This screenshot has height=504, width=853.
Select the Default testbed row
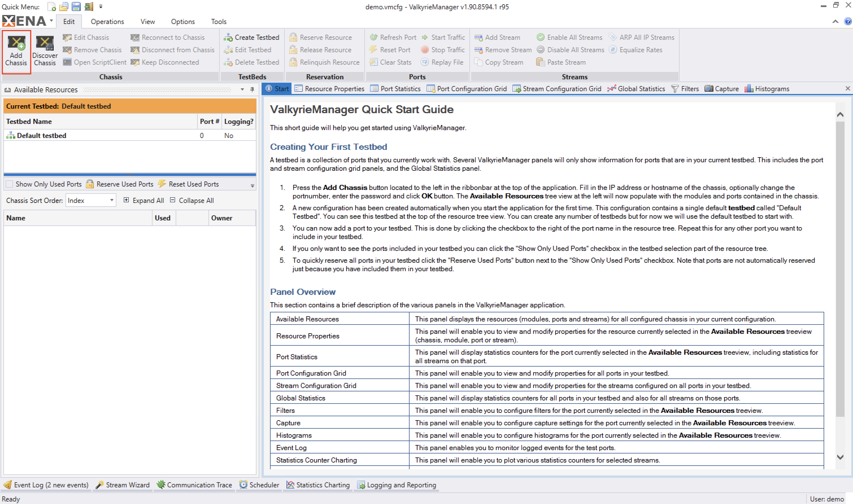[x=130, y=135]
